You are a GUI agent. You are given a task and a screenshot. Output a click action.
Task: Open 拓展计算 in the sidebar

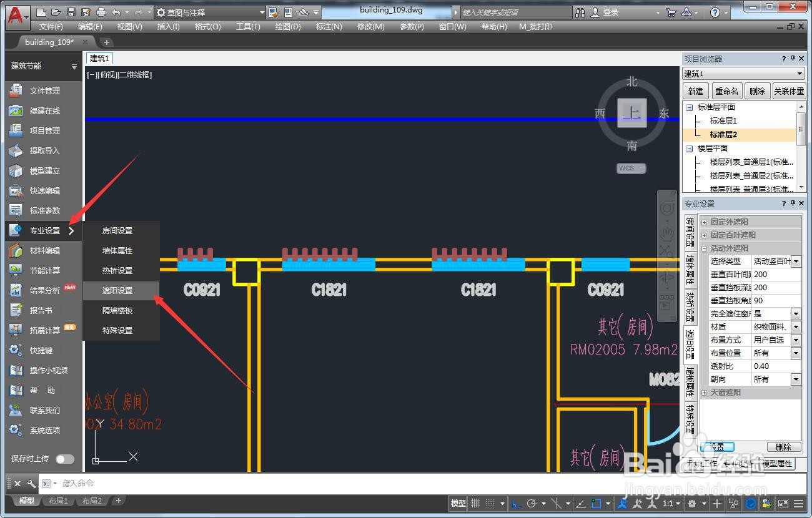[43, 330]
